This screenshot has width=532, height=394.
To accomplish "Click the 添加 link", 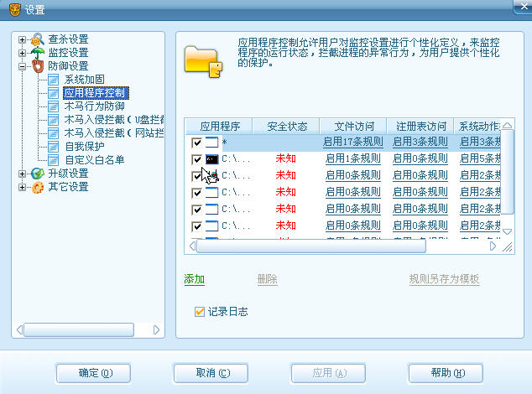I will 195,279.
